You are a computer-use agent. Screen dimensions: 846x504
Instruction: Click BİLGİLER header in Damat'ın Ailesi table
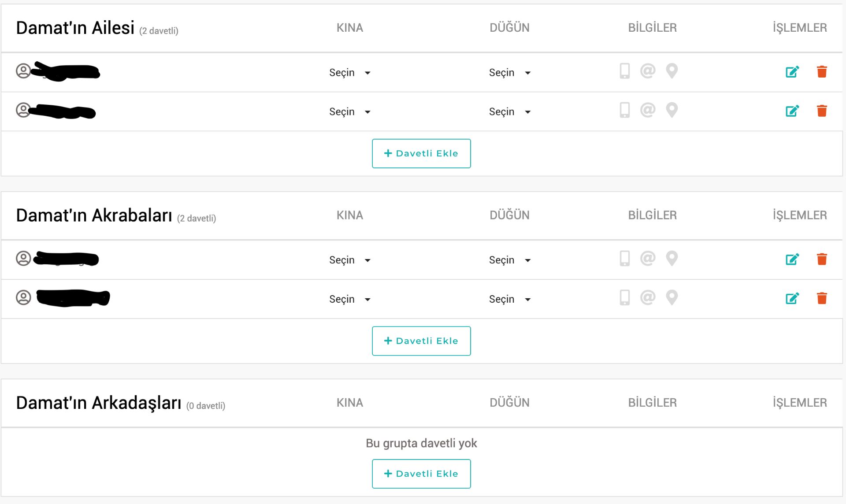tap(653, 27)
